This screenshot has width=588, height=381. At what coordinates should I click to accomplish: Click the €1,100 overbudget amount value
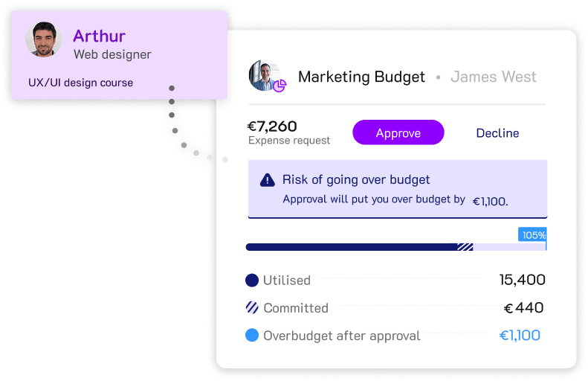(x=520, y=336)
